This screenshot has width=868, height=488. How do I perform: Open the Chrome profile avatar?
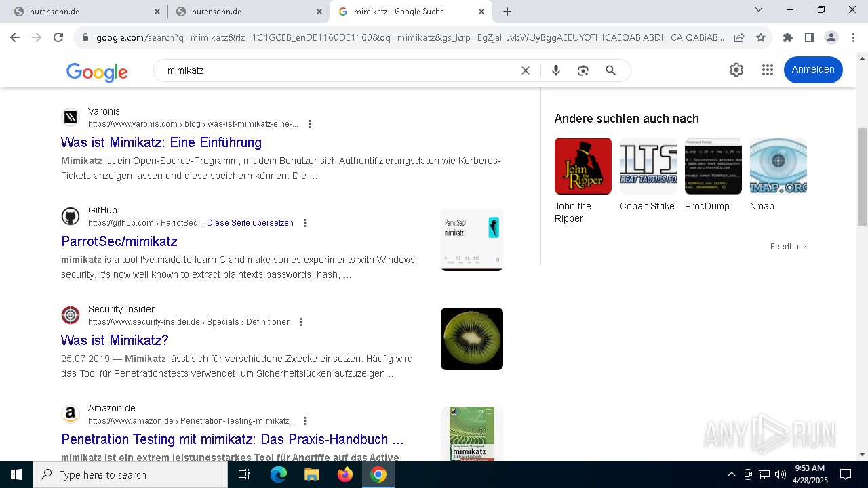(831, 37)
